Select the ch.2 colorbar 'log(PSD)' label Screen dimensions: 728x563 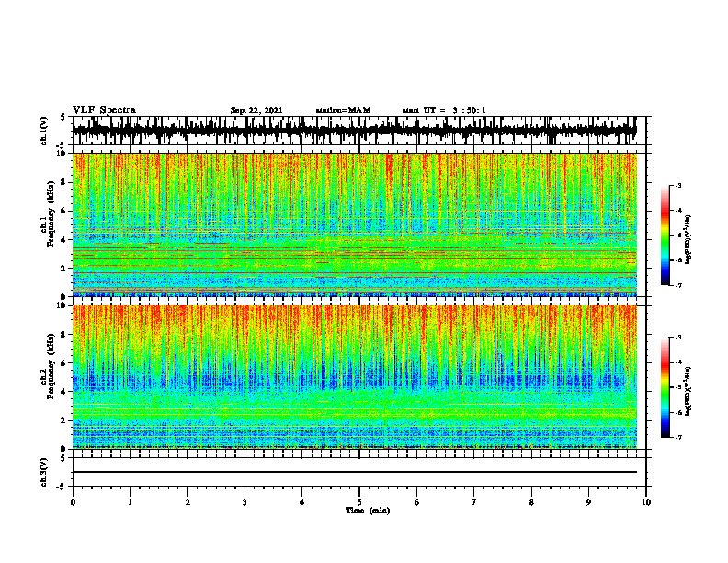point(688,391)
